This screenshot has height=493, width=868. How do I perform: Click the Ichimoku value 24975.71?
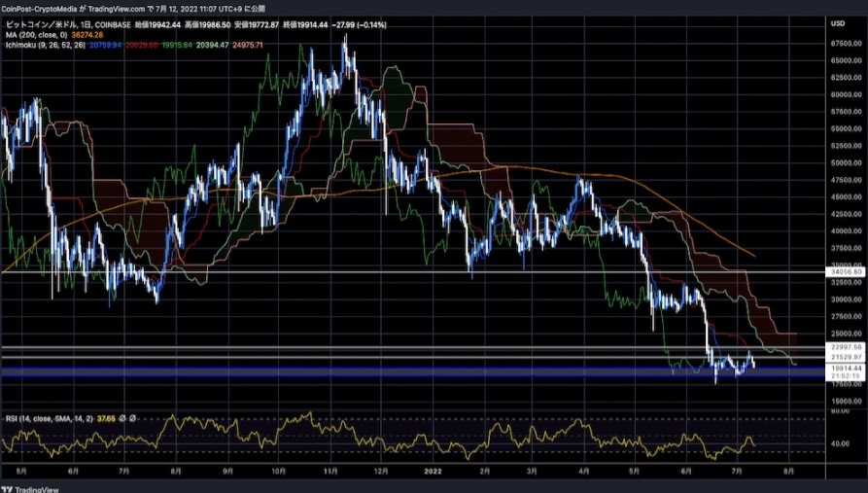pyautogui.click(x=247, y=45)
